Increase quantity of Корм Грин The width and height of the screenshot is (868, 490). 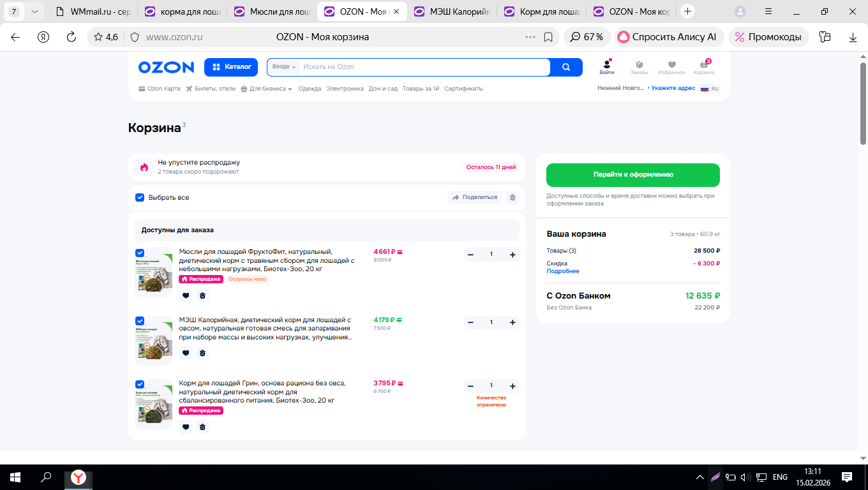[x=513, y=386]
